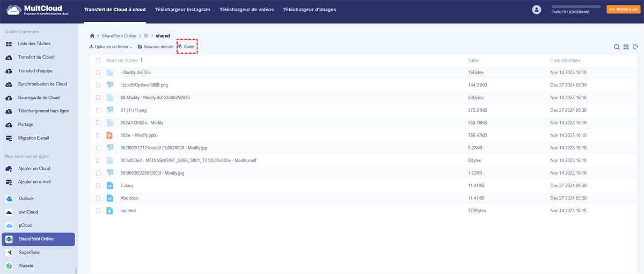This screenshot has height=274, width=644.
Task: Go to folder 00 in the breadcrumb
Action: [145, 35]
